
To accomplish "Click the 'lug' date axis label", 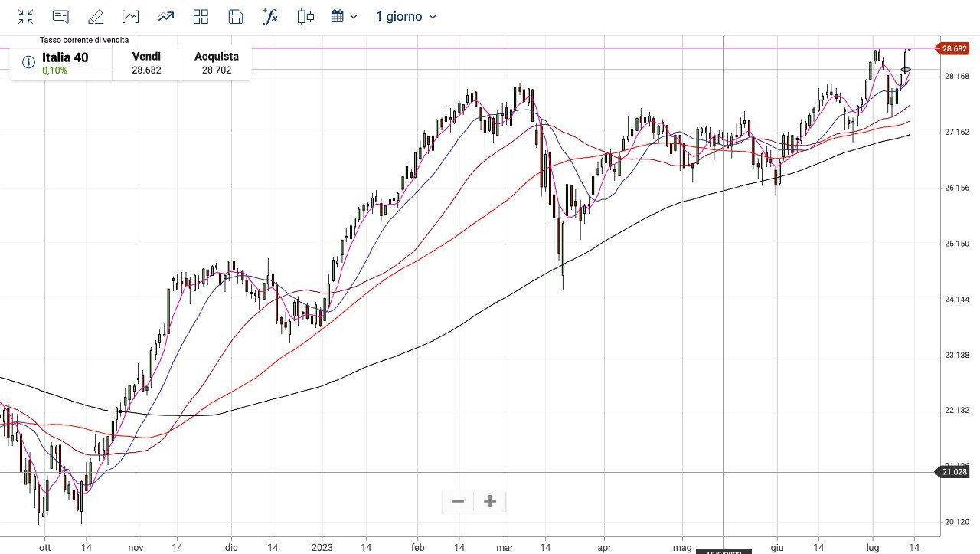I will point(872,547).
